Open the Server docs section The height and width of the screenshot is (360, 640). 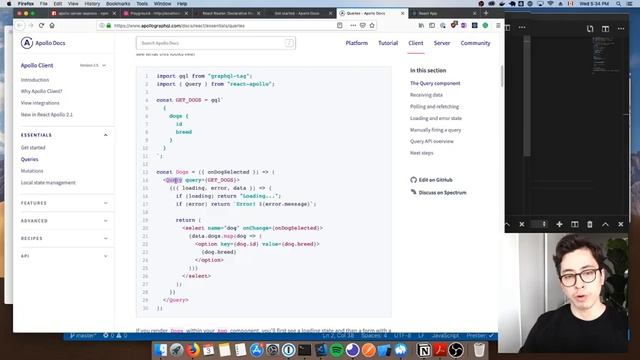pos(442,43)
